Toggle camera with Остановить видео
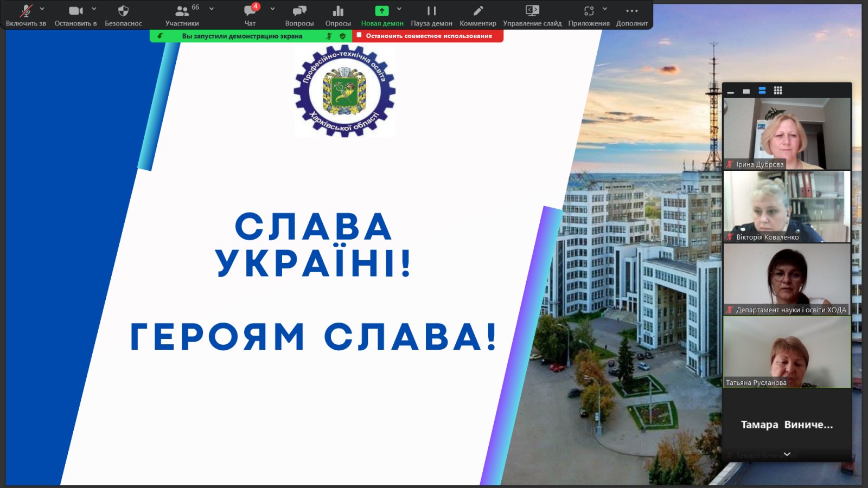Image resolution: width=868 pixels, height=488 pixels. click(x=75, y=15)
